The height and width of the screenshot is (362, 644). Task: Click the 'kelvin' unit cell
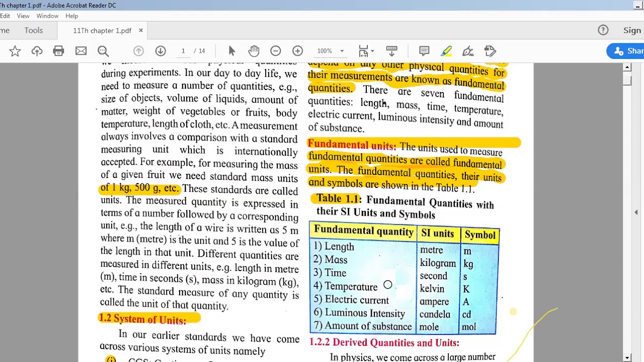(432, 289)
